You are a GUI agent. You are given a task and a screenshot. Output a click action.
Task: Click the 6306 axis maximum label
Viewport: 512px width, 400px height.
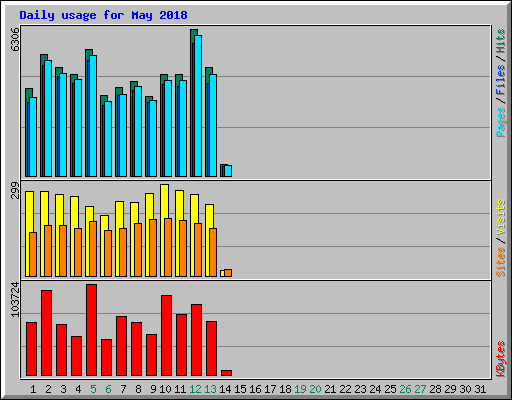pos(15,40)
